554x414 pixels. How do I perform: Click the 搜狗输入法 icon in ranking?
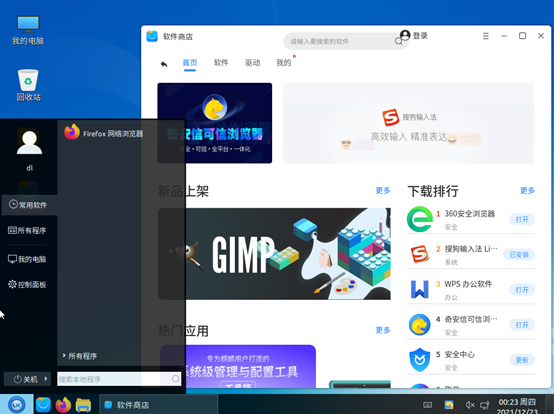[420, 254]
